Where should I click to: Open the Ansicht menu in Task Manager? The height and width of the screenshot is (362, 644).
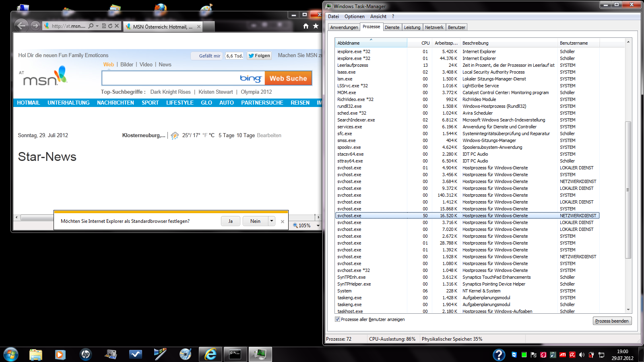[378, 16]
